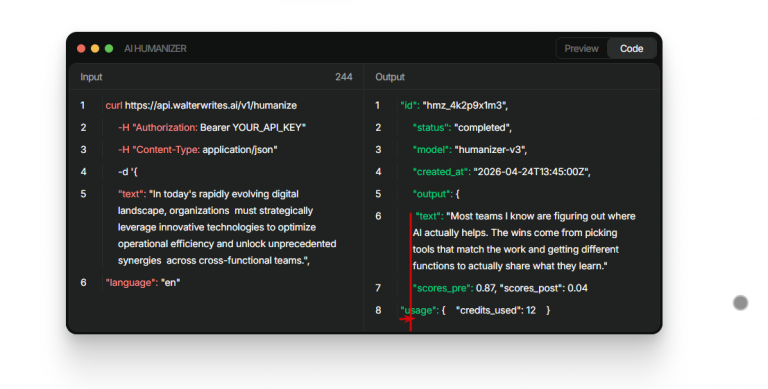This screenshot has height=389, width=768.
Task: Click the red close dot
Action: coord(81,49)
